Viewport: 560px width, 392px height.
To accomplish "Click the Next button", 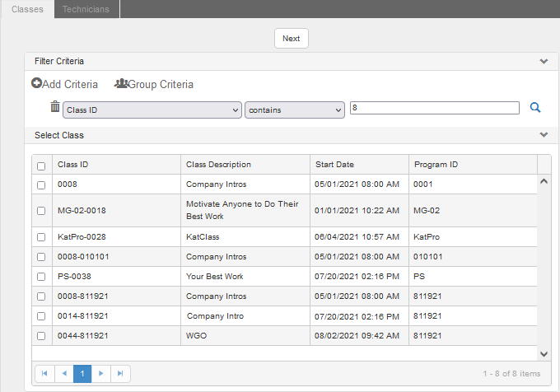I will tap(292, 38).
